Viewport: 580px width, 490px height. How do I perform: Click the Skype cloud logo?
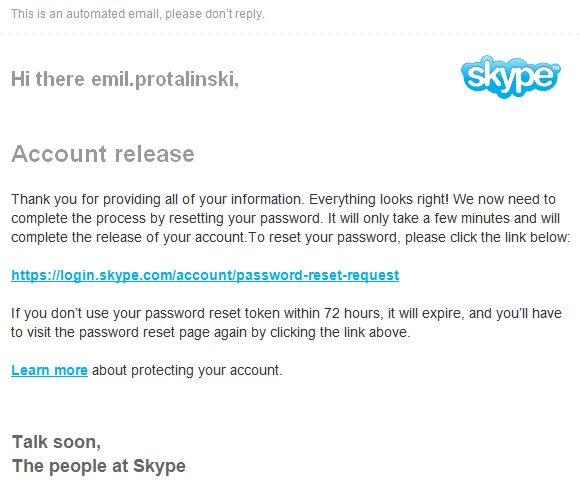coord(511,77)
